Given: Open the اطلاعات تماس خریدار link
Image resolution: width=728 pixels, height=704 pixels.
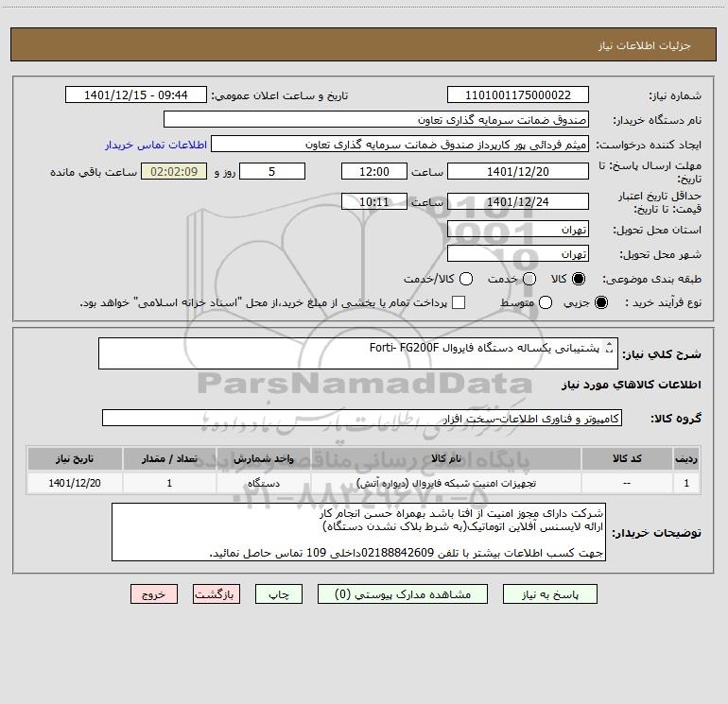Looking at the screenshot, I should point(156,145).
